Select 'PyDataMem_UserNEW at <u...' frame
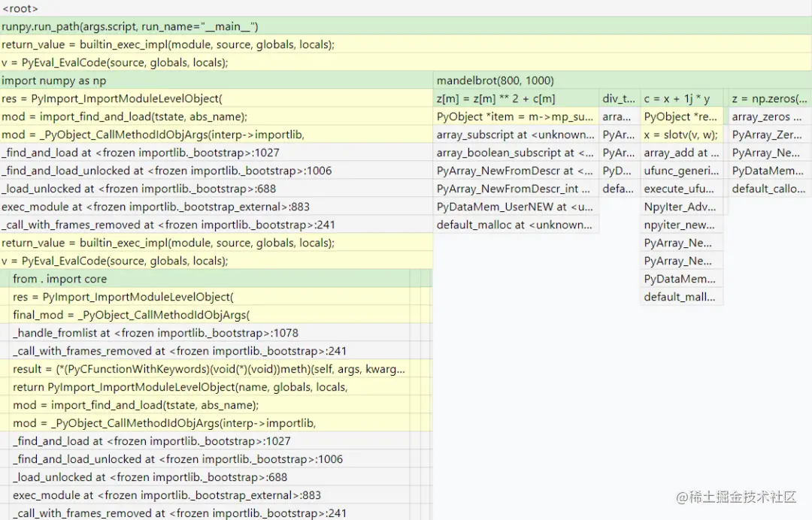Image resolution: width=812 pixels, height=520 pixels. (516, 207)
